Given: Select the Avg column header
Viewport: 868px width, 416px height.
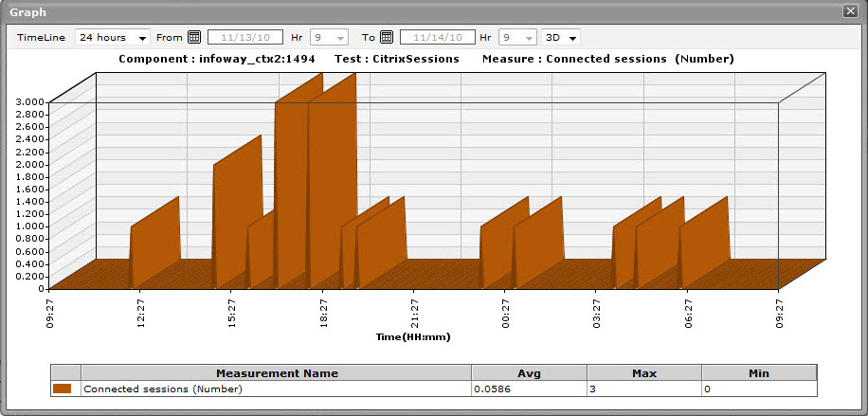Looking at the screenshot, I should 529,373.
